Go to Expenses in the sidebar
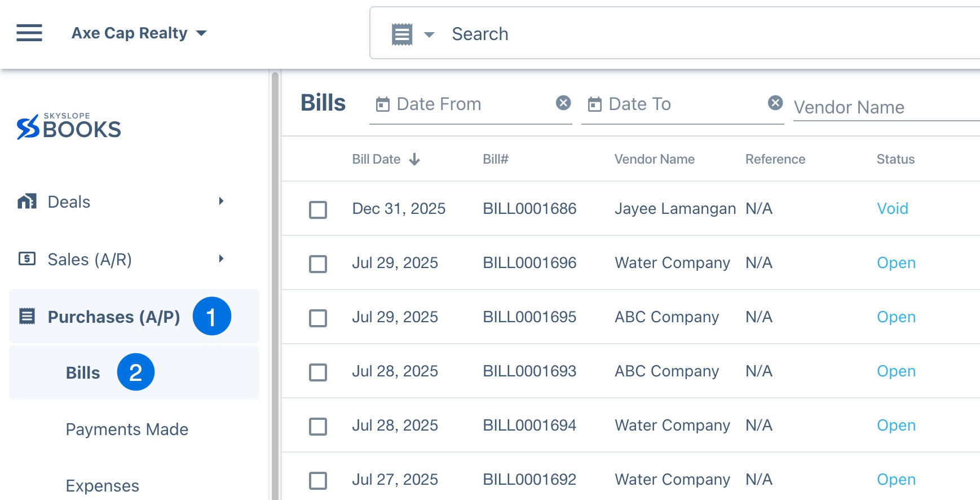This screenshot has height=500, width=980. click(102, 486)
